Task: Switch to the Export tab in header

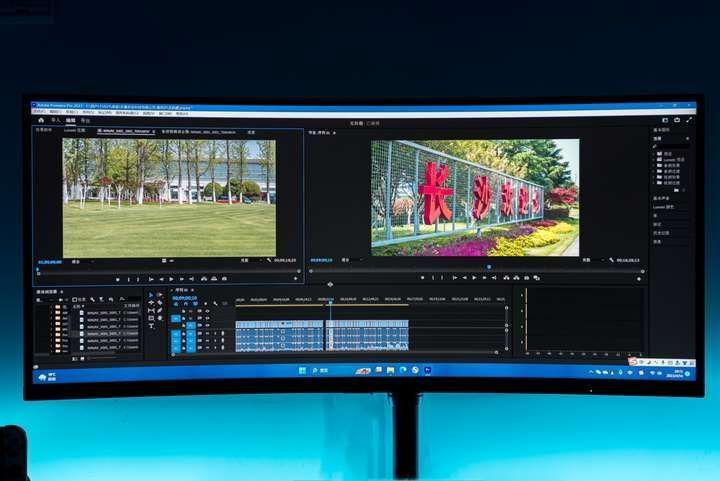Action: point(85,121)
